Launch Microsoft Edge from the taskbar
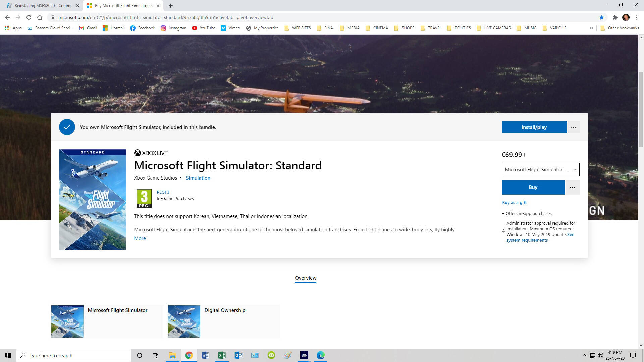The image size is (644, 362). [x=320, y=355]
